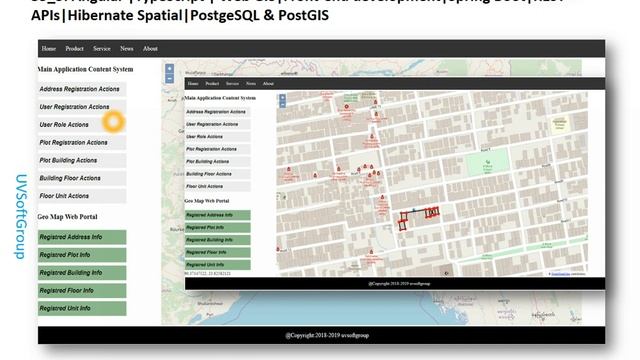Image resolution: width=640 pixels, height=360 pixels.
Task: Open News in the back window navbar
Action: tap(127, 49)
